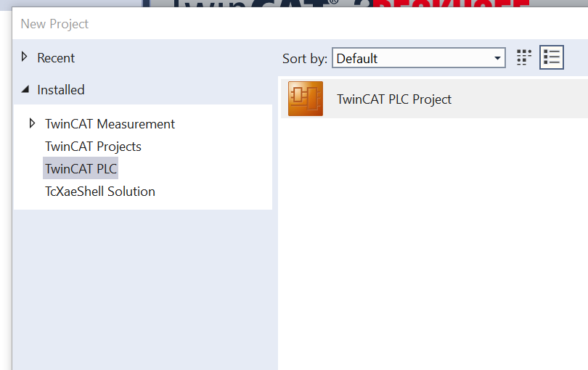Switch to medium icons list view
The width and height of the screenshot is (588, 370).
pos(552,58)
